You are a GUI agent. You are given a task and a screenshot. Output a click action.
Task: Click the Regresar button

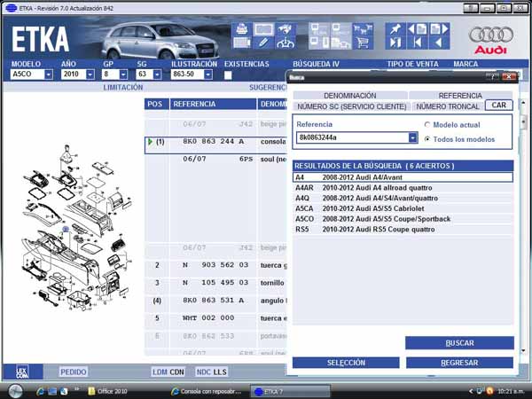tap(459, 363)
